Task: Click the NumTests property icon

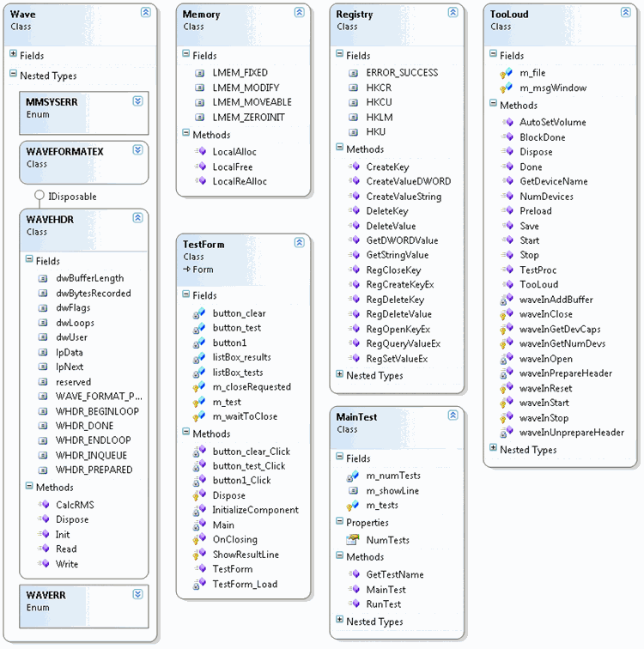Action: [x=353, y=540]
